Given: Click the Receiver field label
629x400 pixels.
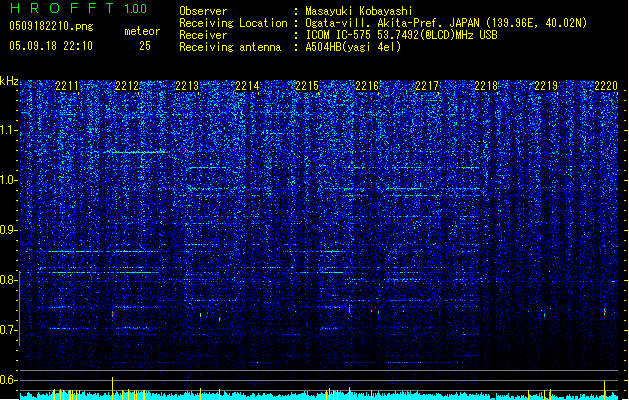Looking at the screenshot, I should point(203,35).
